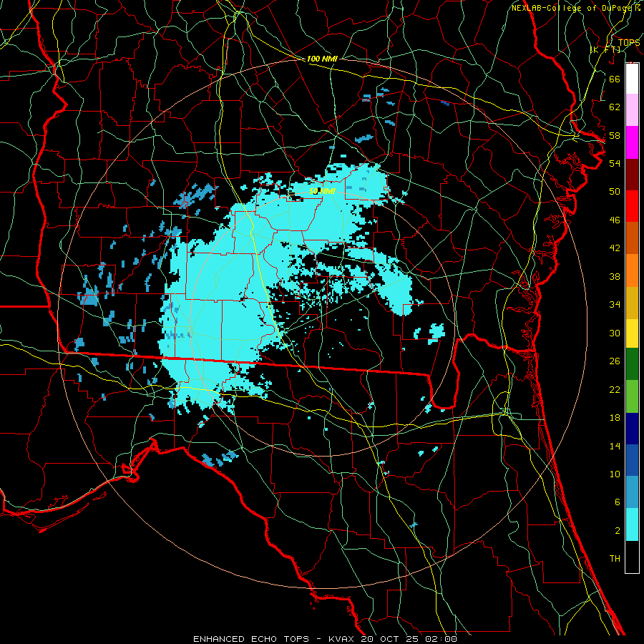The height and width of the screenshot is (644, 644).
Task: Click the 50 NMI range ring label
Action: (x=323, y=191)
